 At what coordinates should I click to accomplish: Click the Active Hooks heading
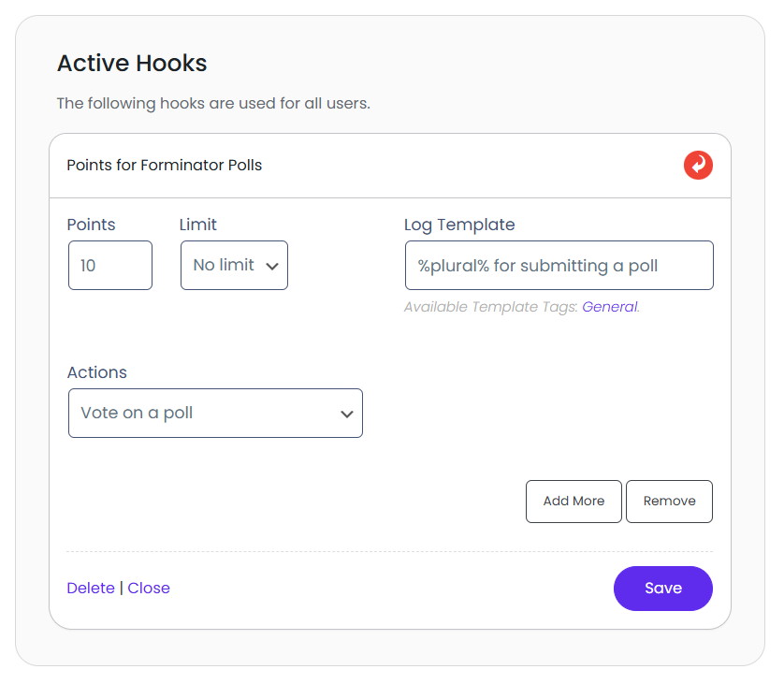click(x=132, y=64)
